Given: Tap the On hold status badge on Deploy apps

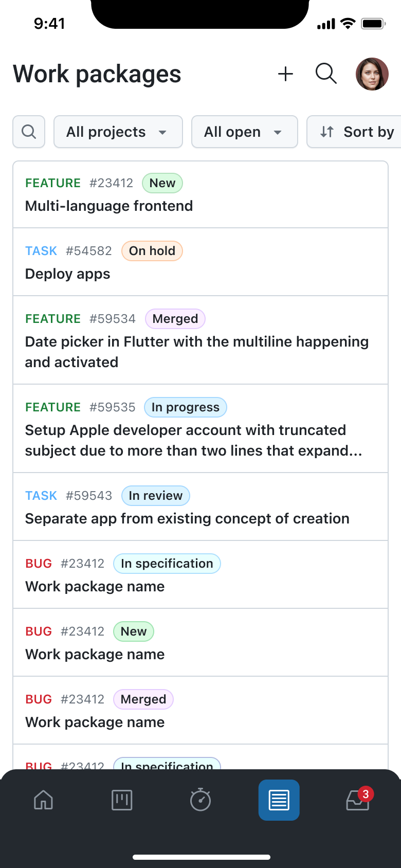Looking at the screenshot, I should [152, 251].
